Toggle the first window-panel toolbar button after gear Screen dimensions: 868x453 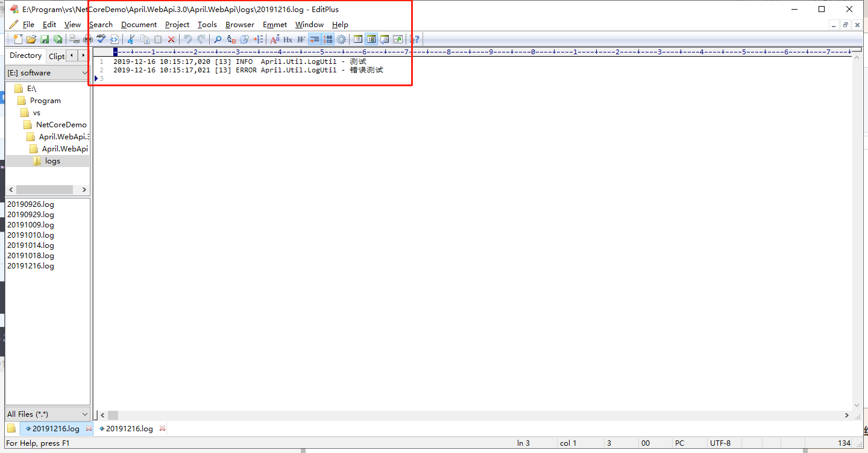358,39
